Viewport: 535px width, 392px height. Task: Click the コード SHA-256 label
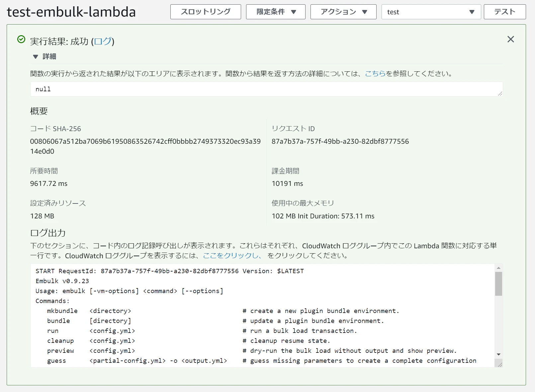(55, 129)
